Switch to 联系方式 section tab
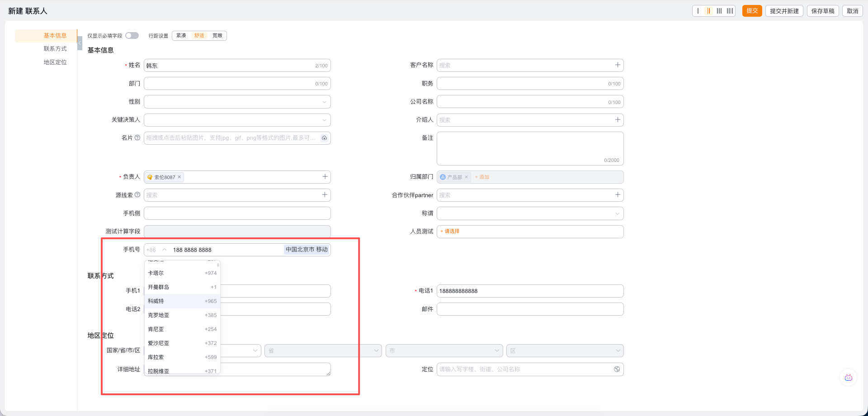This screenshot has height=416, width=868. [55, 49]
